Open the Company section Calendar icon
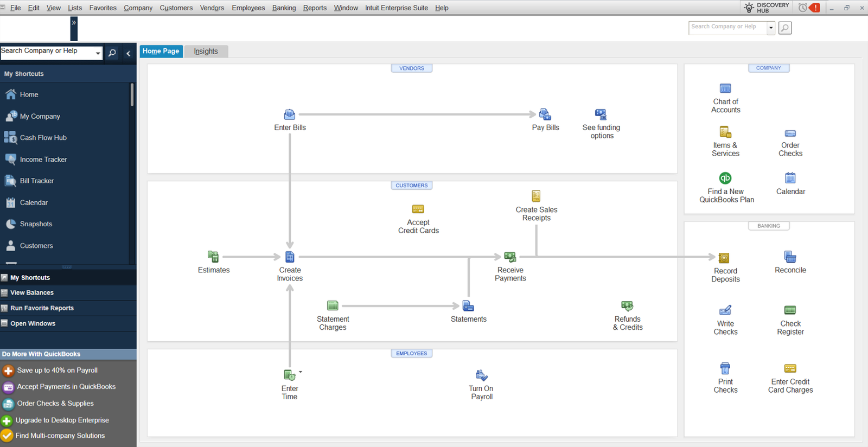Image resolution: width=868 pixels, height=447 pixels. click(790, 178)
